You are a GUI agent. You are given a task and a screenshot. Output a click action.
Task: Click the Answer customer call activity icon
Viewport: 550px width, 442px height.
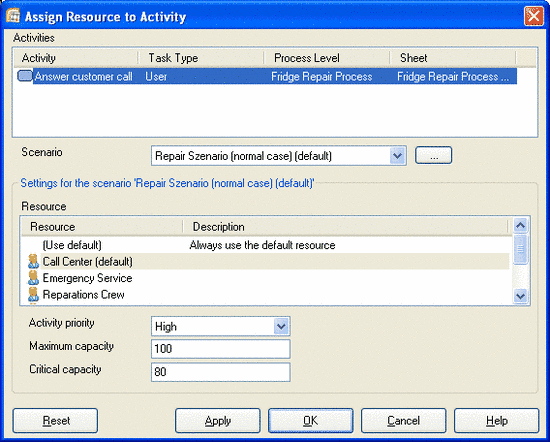click(x=25, y=76)
